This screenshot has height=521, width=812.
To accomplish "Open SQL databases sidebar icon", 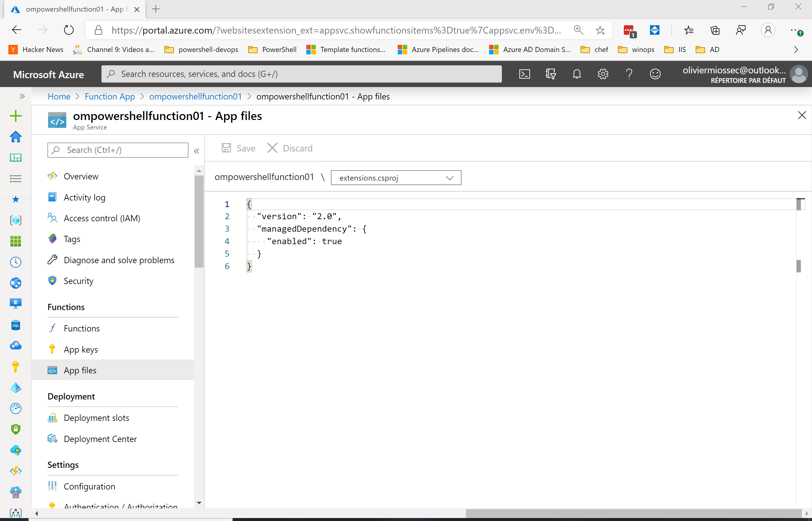I will tap(15, 325).
